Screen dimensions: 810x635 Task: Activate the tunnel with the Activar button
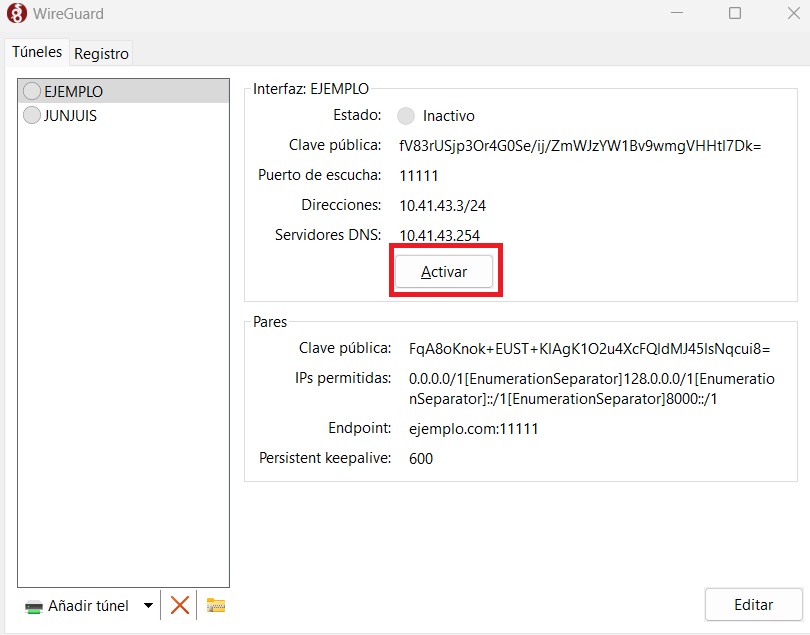pos(444,272)
